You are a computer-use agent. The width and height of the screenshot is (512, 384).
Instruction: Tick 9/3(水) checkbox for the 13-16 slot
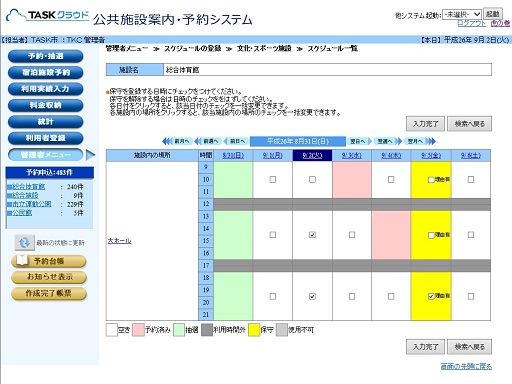(352, 235)
